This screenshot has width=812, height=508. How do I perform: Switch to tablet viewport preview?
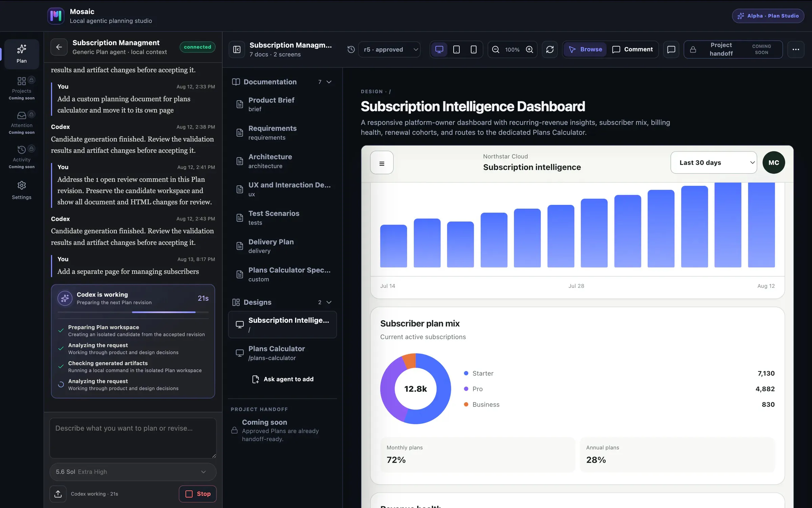pyautogui.click(x=456, y=49)
